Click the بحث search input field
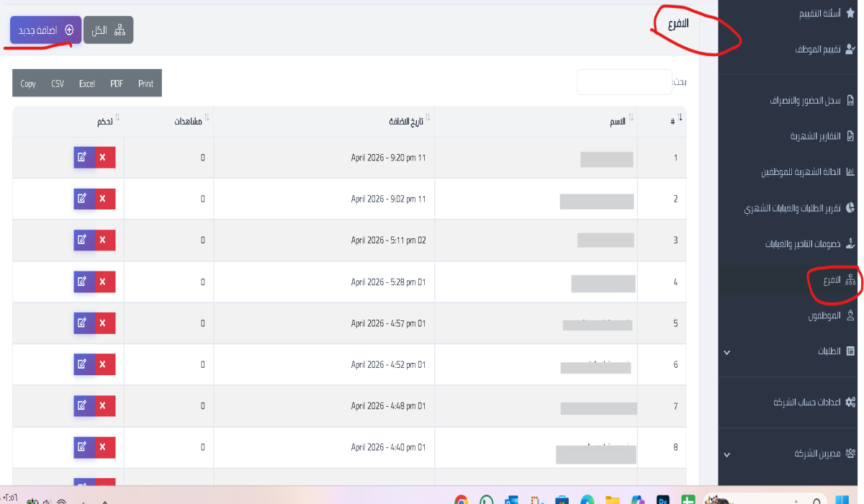This screenshot has height=504, width=864. (x=624, y=82)
